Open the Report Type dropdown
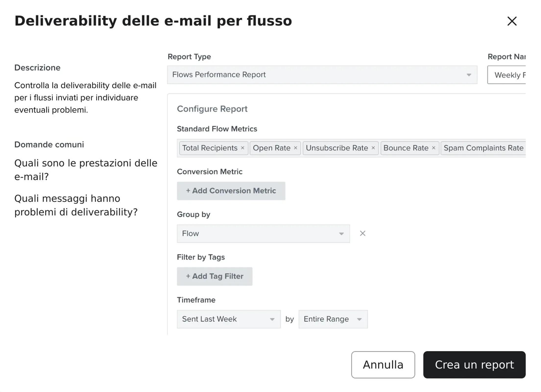The width and height of the screenshot is (541, 392). tap(322, 75)
